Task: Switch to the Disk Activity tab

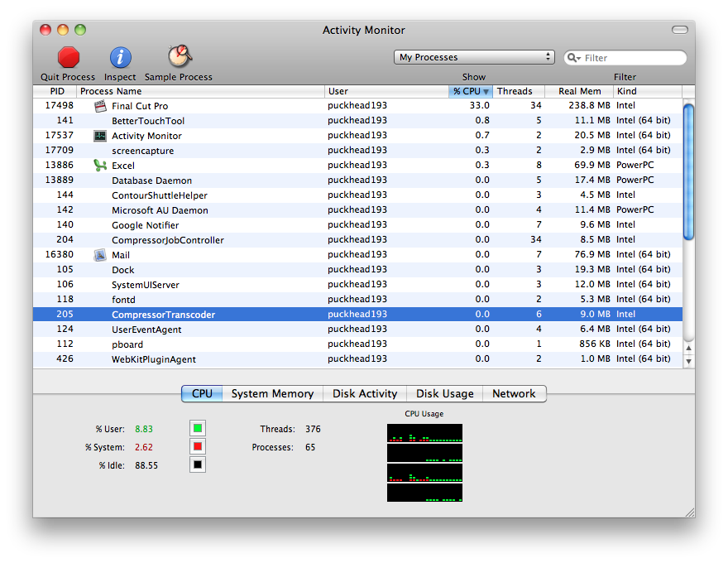Action: coord(365,393)
